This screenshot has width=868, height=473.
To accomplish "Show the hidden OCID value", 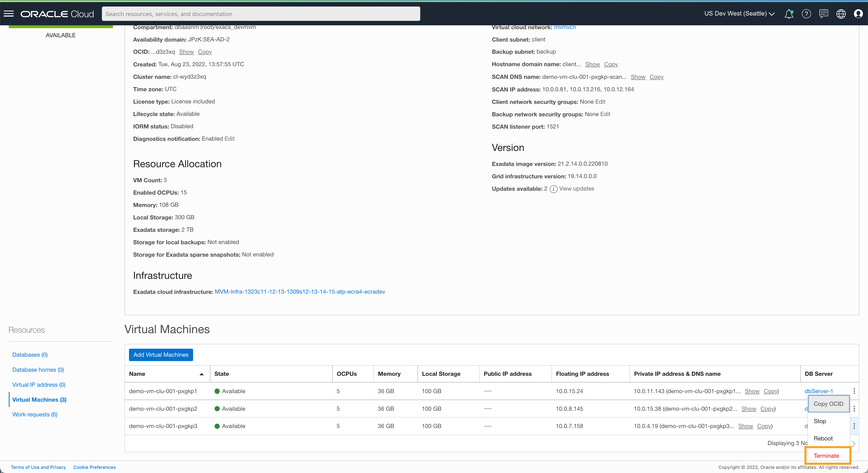I will pos(186,52).
